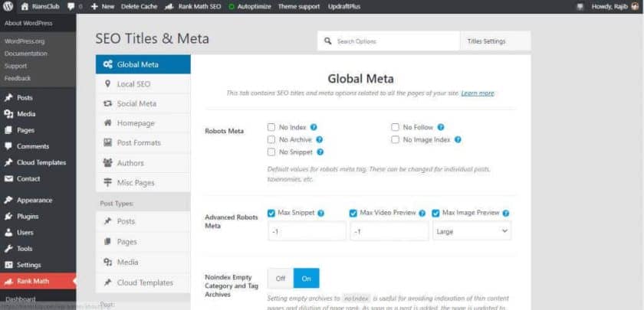
Task: Follow the Learn more link
Action: pyautogui.click(x=478, y=93)
